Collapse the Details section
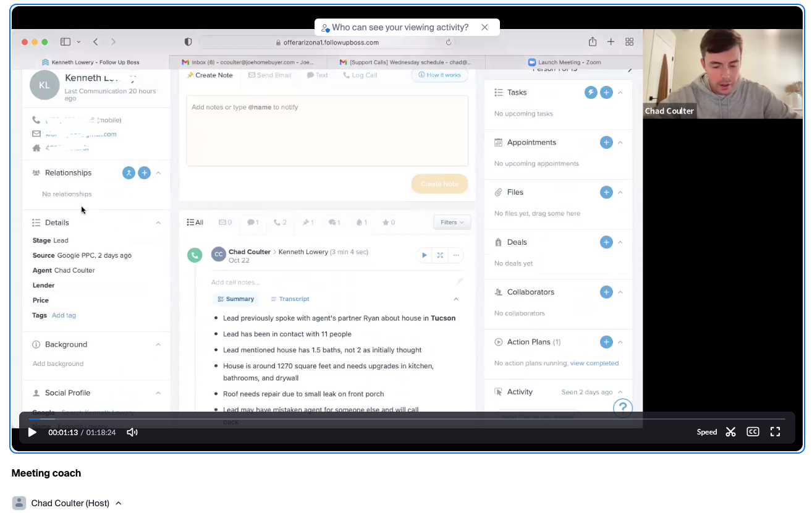This screenshot has width=812, height=513. 158,223
